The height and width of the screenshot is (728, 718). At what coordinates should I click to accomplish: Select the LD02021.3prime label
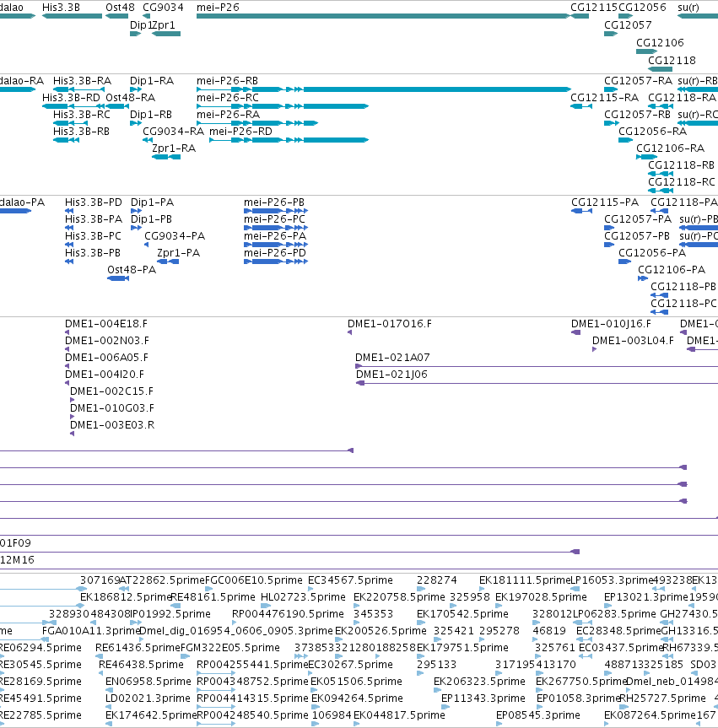pyautogui.click(x=148, y=698)
